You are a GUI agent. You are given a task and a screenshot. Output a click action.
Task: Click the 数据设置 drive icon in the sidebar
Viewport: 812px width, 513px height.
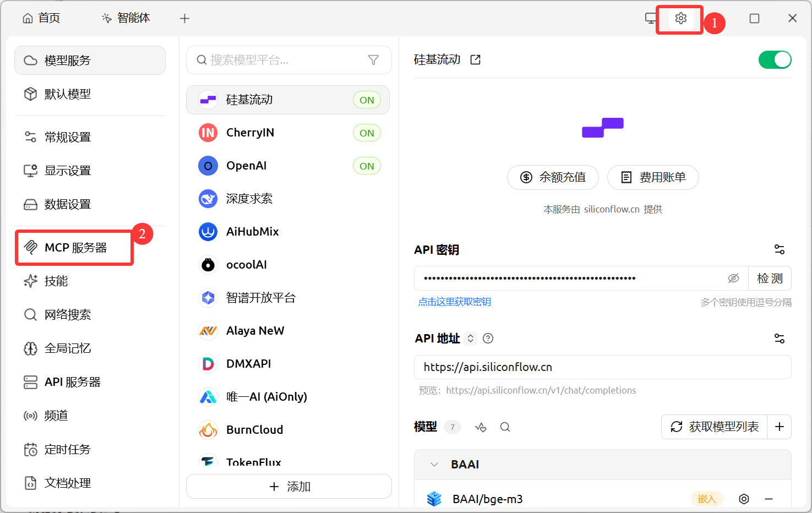tap(30, 204)
